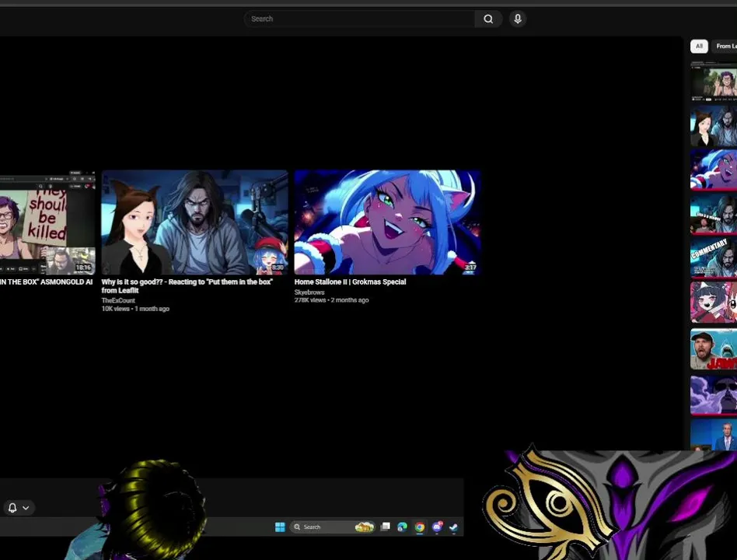Click the 18:16 duration badge

(x=83, y=267)
